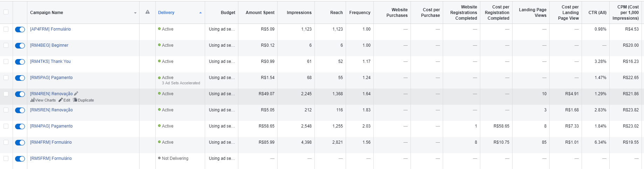
Task: Disable the [RM5FRM] Formulário campaign switch
Action: coord(20,159)
